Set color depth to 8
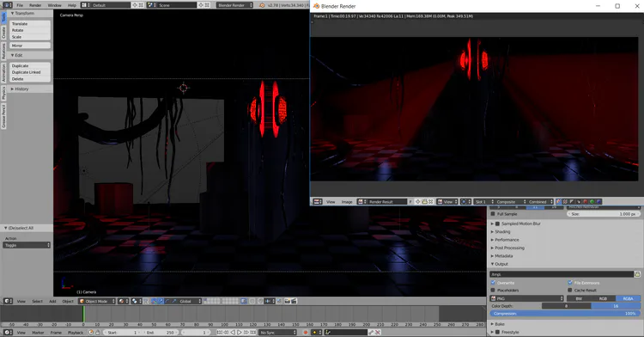This screenshot has width=644, height=337. pyautogui.click(x=567, y=306)
